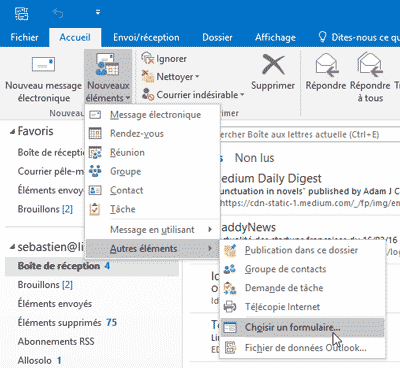Viewport: 400px width, 368px height.
Task: Click the Fichier de données Outlook icon
Action: click(x=230, y=348)
